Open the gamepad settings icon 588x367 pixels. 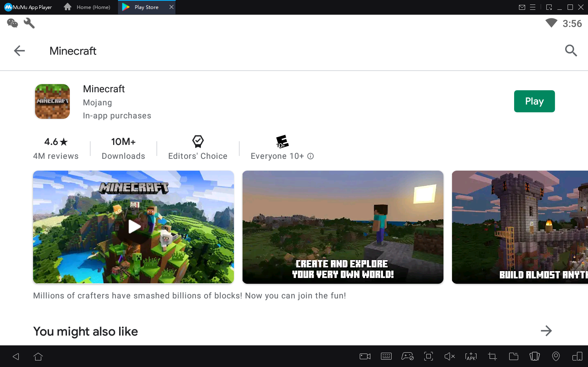pos(408,356)
